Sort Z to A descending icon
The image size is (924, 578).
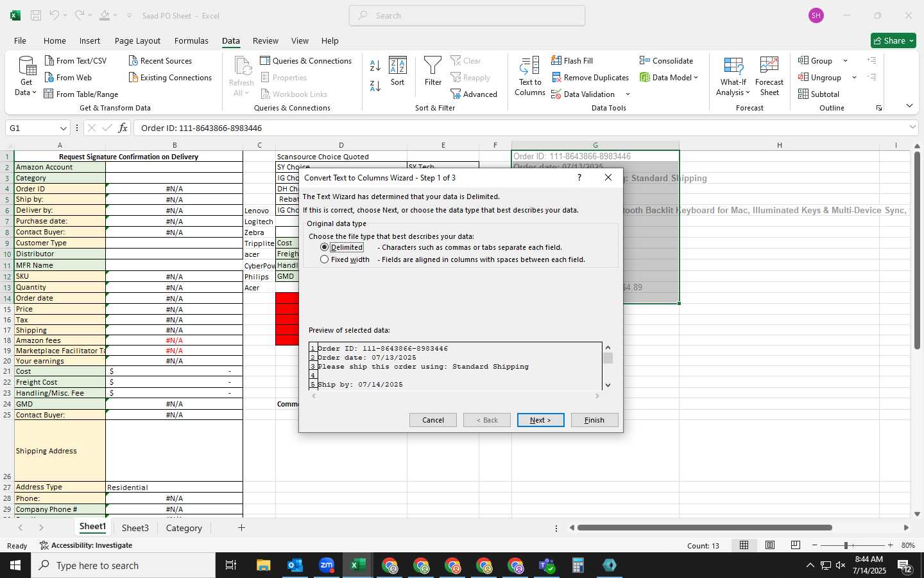[375, 85]
